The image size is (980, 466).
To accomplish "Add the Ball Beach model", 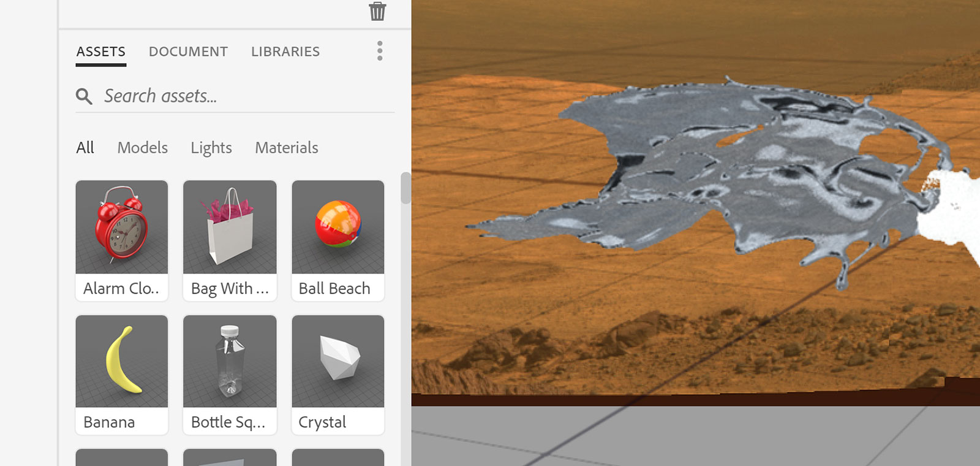I will click(338, 227).
